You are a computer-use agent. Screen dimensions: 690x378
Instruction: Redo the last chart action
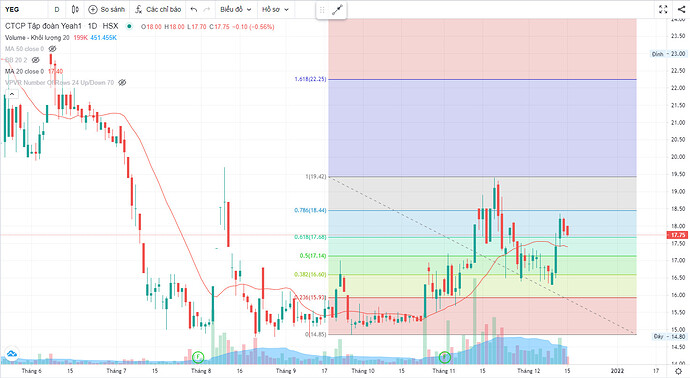pos(206,9)
